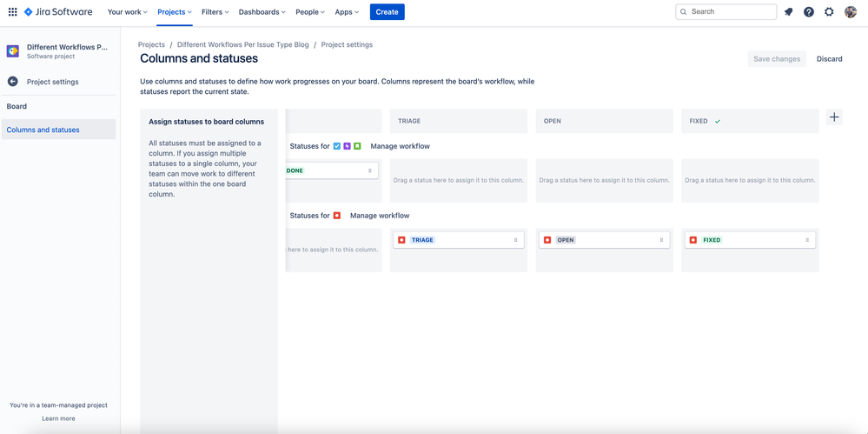Click the drag handle on the DONE status card
The width and height of the screenshot is (868, 434).
coord(370,170)
